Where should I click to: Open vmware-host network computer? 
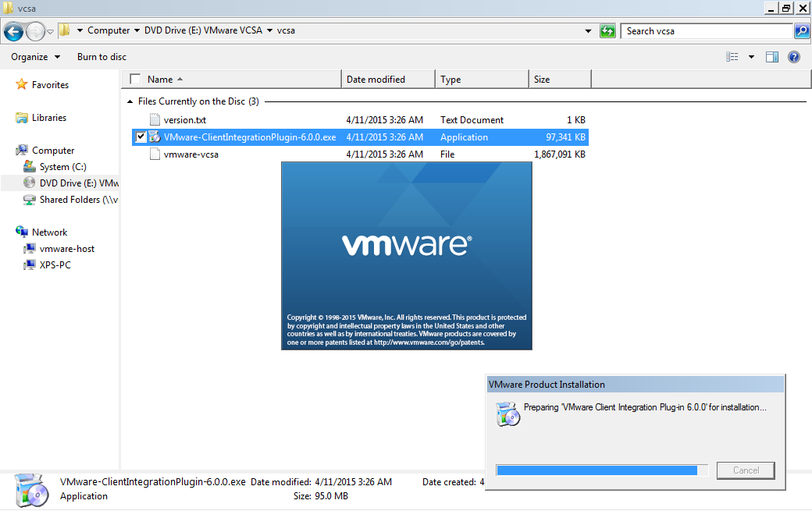[x=67, y=249]
